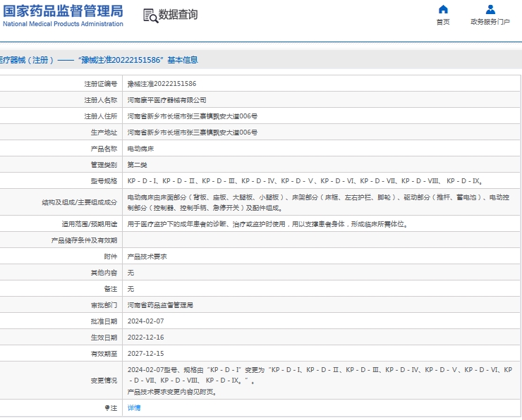Click the 审批部门 row label

[104, 305]
